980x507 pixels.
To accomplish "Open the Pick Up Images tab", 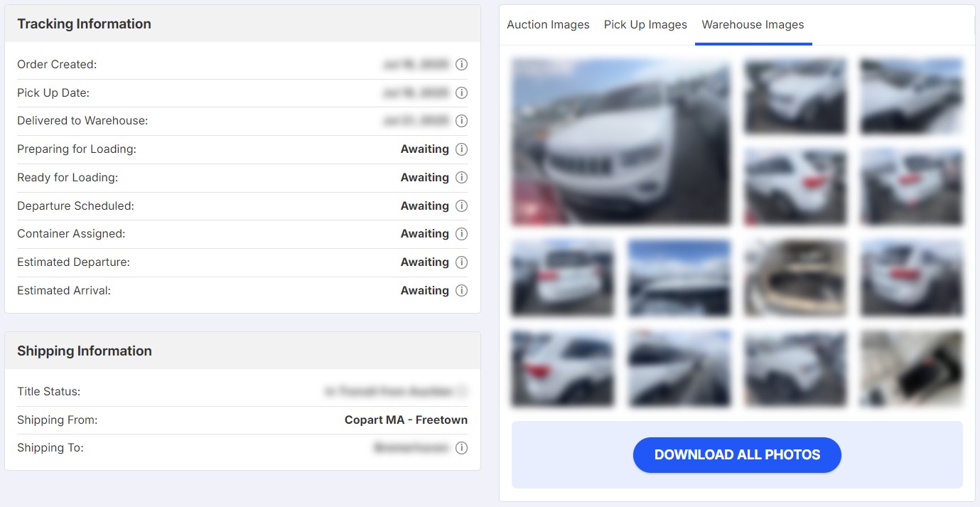I will (x=645, y=25).
